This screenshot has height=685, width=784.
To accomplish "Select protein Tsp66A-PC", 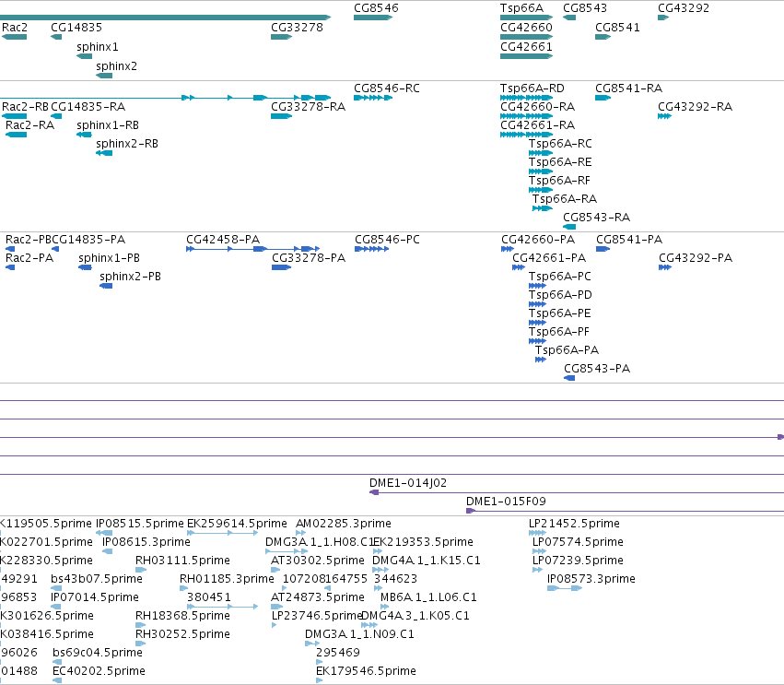I will pos(560,278).
